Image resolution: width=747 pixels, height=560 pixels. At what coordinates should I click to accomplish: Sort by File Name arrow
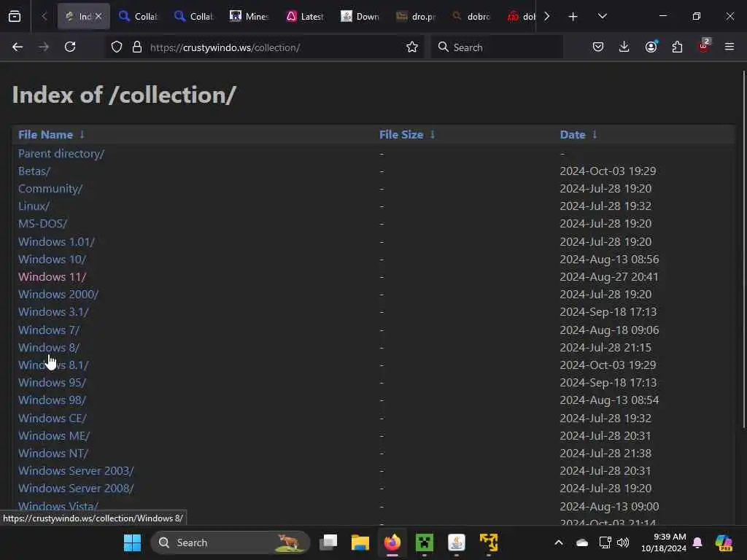82,135
